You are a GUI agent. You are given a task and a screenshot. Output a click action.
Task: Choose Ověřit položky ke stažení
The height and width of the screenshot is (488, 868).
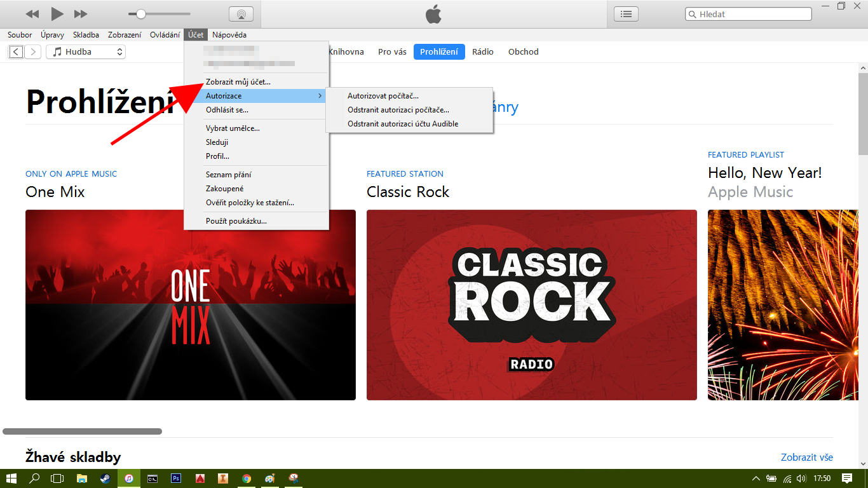(x=256, y=203)
